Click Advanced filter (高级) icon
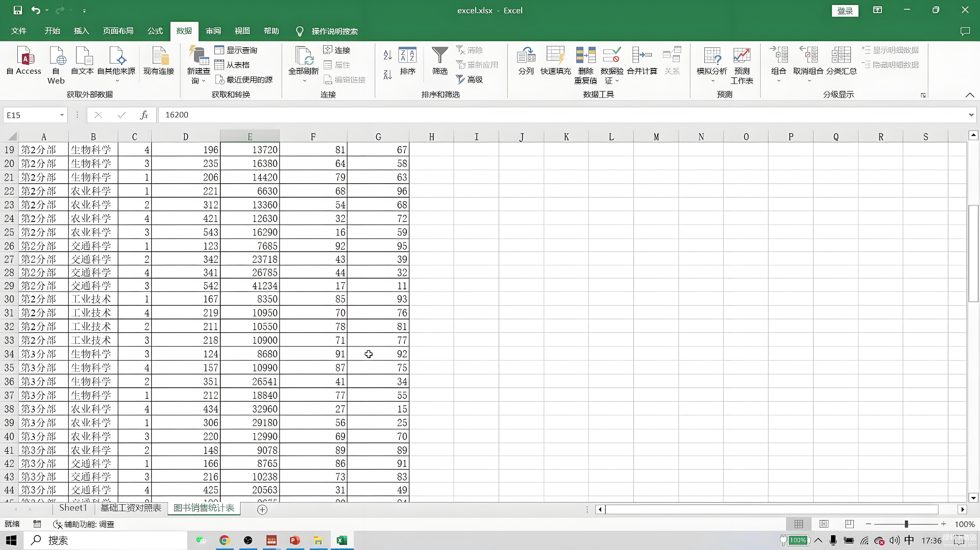 tap(460, 79)
